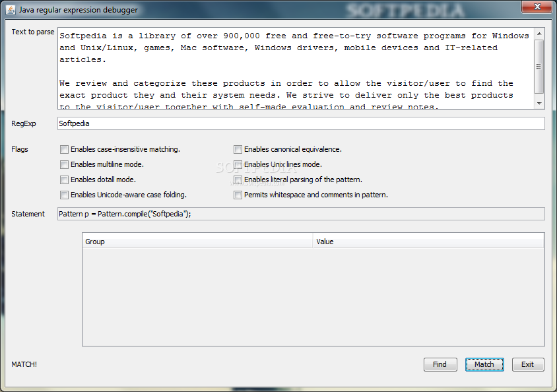This screenshot has width=557, height=392.
Task: Click the Value column header
Action: (428, 242)
